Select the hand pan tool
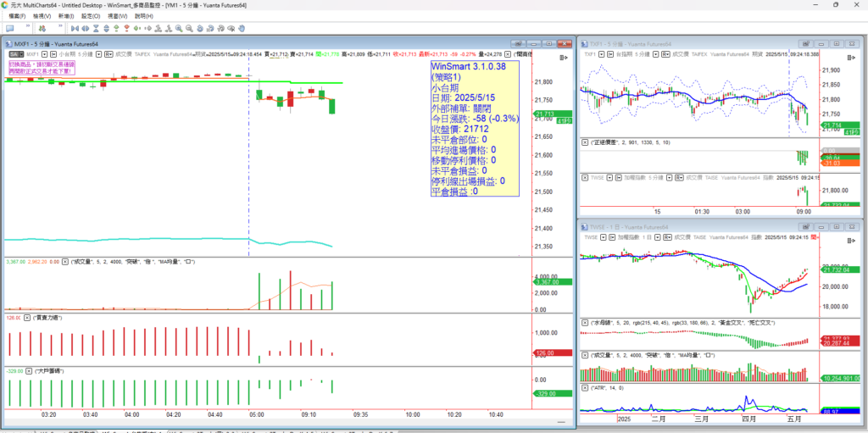Viewport: 868px width, 433px height. coord(242,28)
